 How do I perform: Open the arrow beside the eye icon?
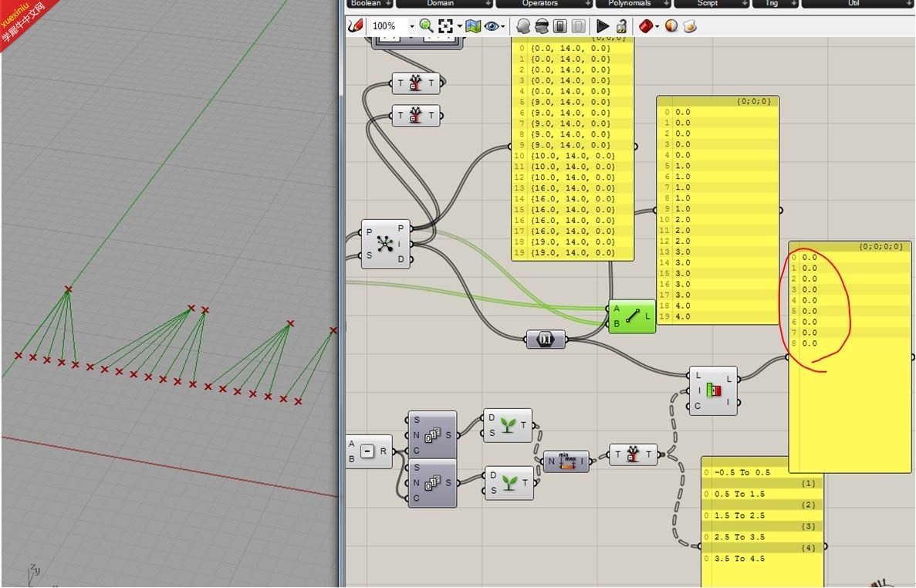tap(503, 26)
